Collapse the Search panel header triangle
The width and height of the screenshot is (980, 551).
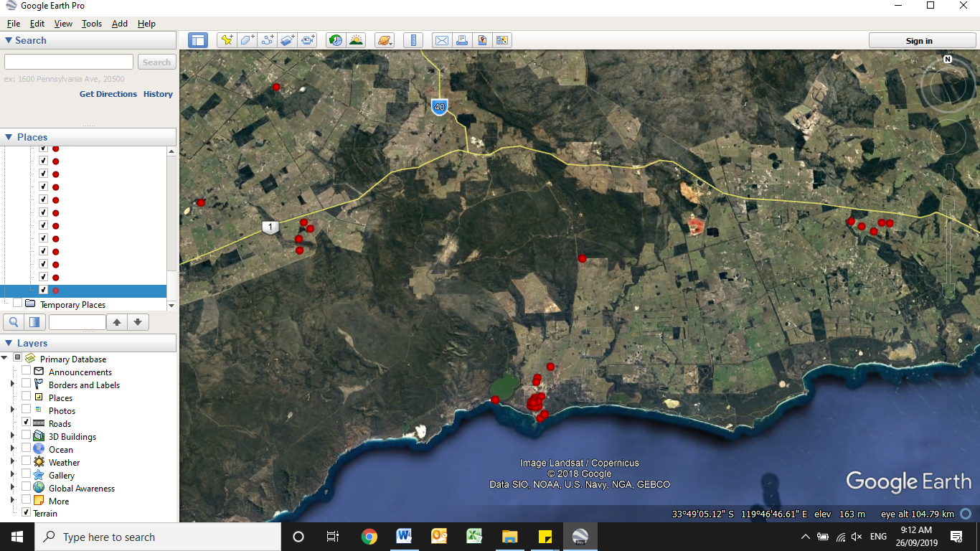point(9,40)
